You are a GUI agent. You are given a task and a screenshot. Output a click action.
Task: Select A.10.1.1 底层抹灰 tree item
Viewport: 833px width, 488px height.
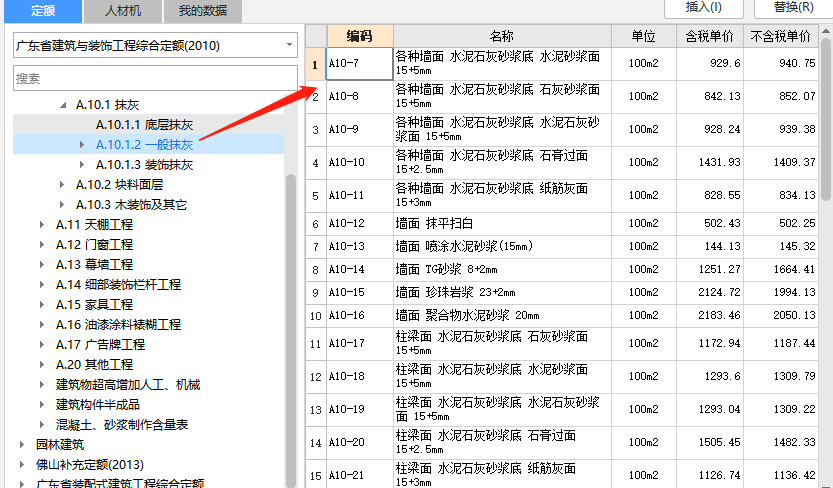click(x=144, y=125)
